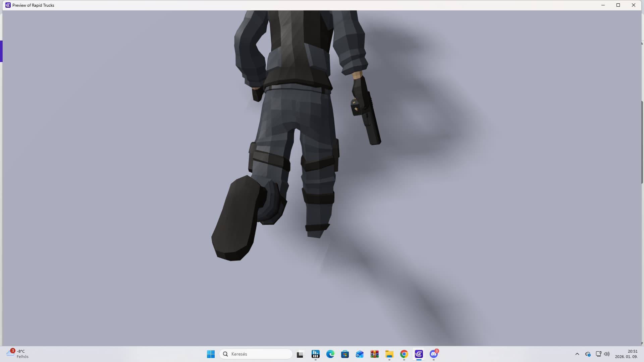Launch Microsoft Store from the taskbar

345,354
